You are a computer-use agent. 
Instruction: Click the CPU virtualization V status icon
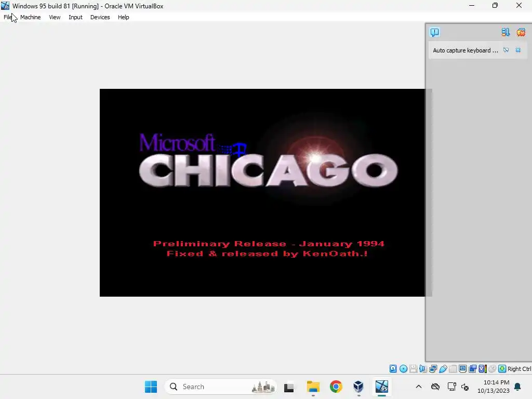483,369
